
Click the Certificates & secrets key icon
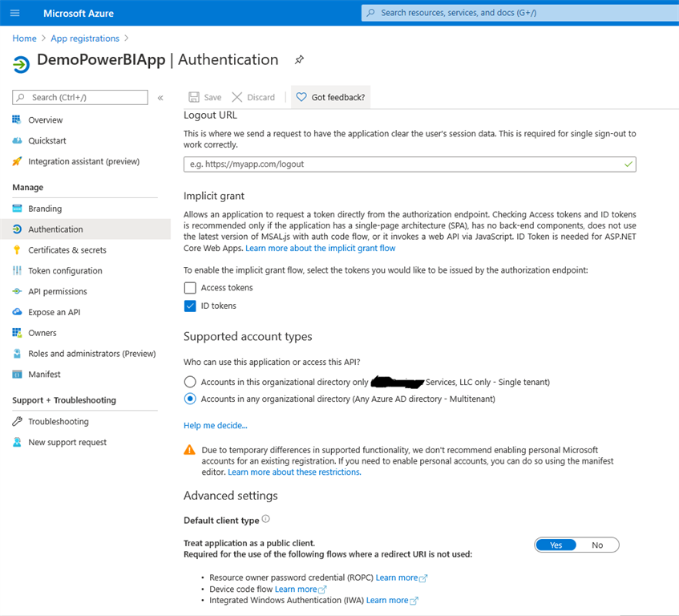click(x=17, y=250)
